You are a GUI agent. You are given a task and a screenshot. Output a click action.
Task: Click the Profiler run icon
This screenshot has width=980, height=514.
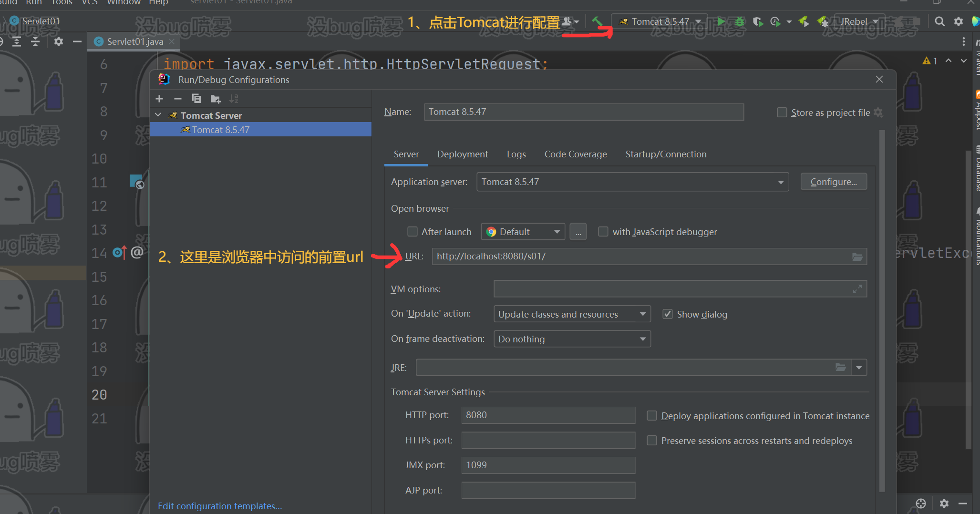pyautogui.click(x=775, y=21)
